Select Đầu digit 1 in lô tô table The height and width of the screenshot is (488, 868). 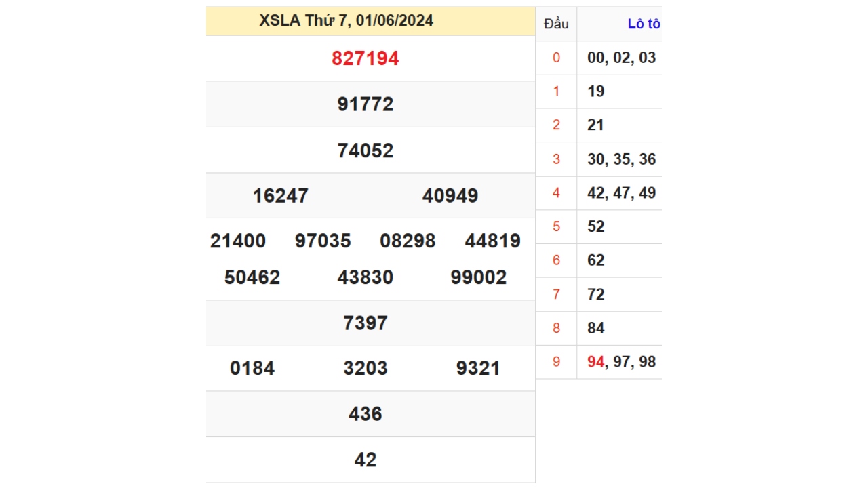pos(557,91)
